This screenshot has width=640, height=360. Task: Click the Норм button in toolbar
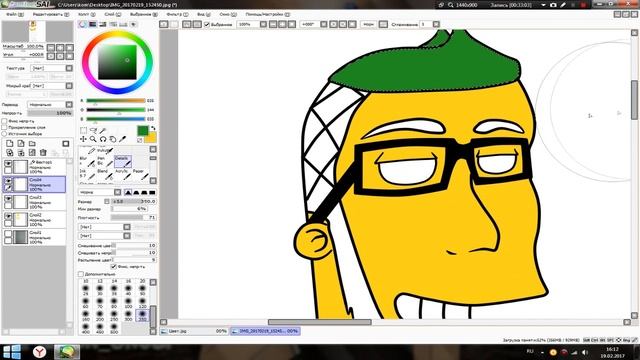click(368, 24)
